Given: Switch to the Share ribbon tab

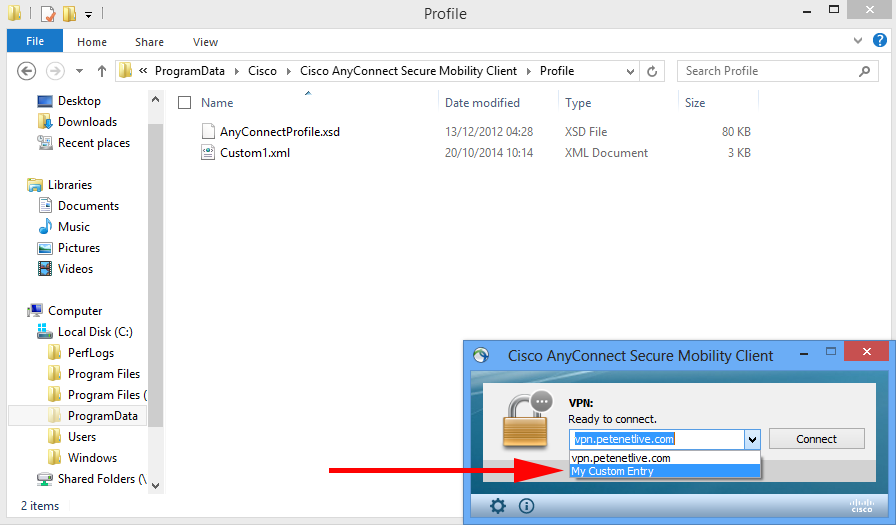Looking at the screenshot, I should coord(149,42).
